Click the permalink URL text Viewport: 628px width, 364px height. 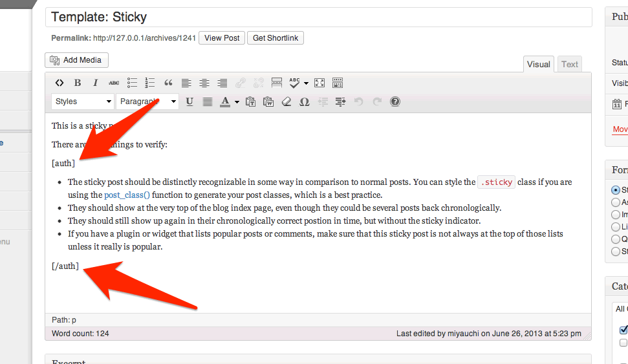144,38
